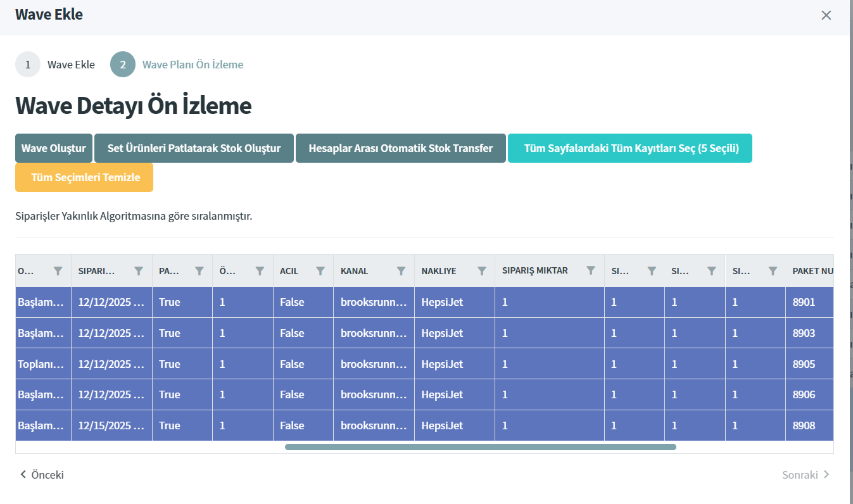Open filter on first SI... column after SIPARIŞ MIKTAR
853x504 pixels.
click(x=652, y=271)
